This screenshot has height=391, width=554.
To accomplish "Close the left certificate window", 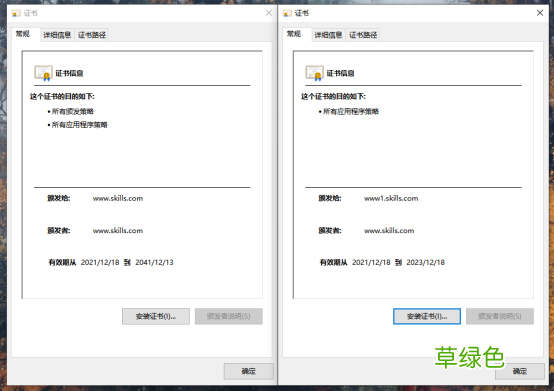I will (269, 13).
